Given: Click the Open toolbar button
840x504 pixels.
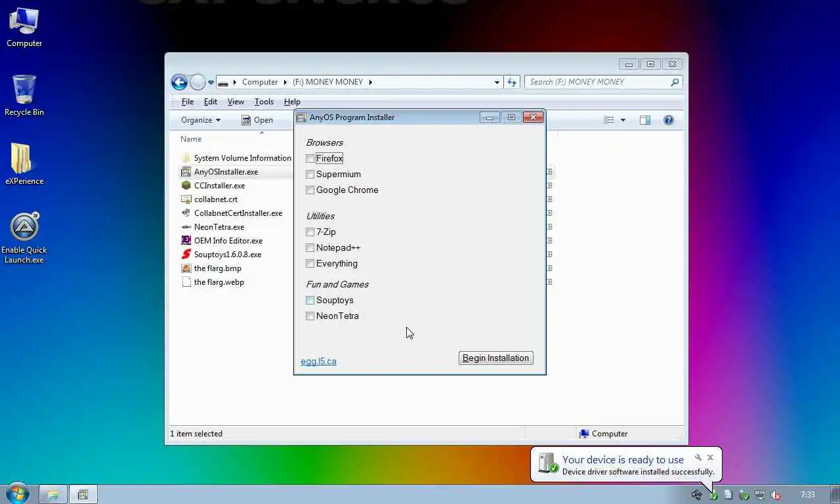Looking at the screenshot, I should coord(257,120).
